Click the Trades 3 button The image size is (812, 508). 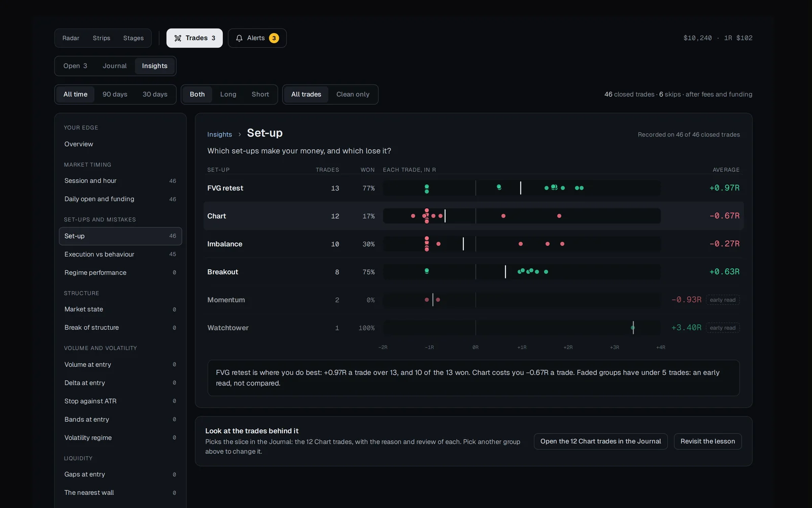point(194,38)
